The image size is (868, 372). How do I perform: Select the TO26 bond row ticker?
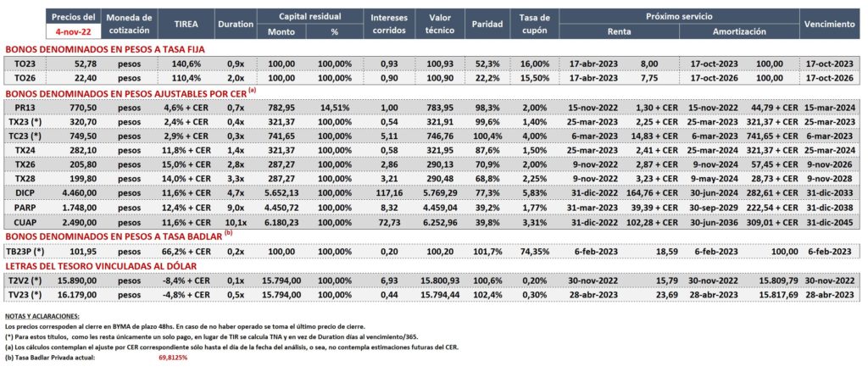coord(26,78)
